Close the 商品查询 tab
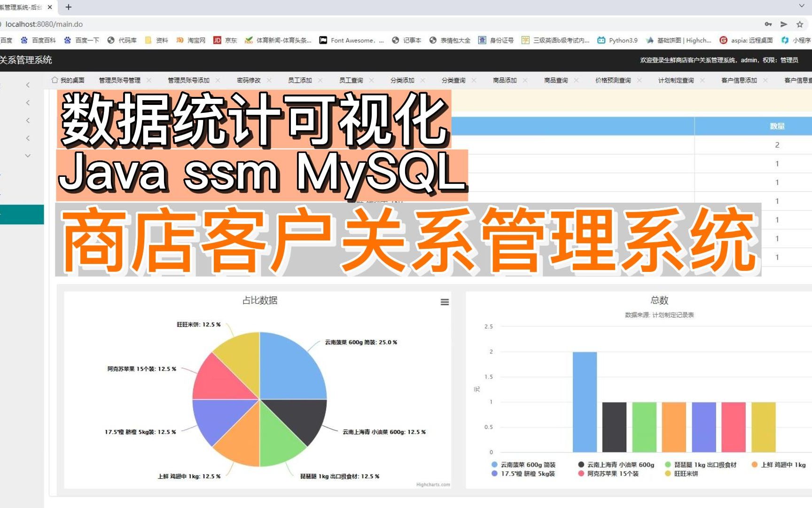Image resolution: width=812 pixels, height=508 pixels. coord(576,80)
